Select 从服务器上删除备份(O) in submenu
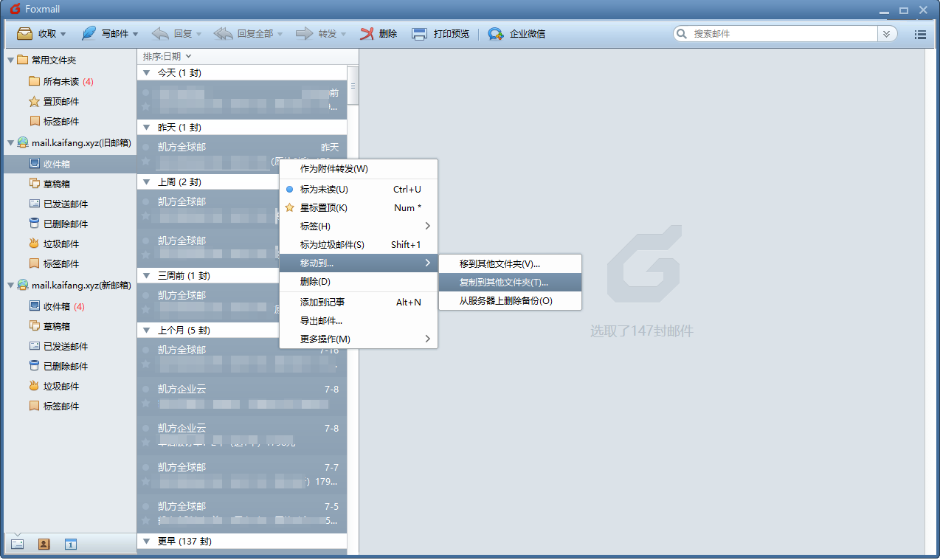Viewport: 940px width, 560px height. click(x=510, y=301)
